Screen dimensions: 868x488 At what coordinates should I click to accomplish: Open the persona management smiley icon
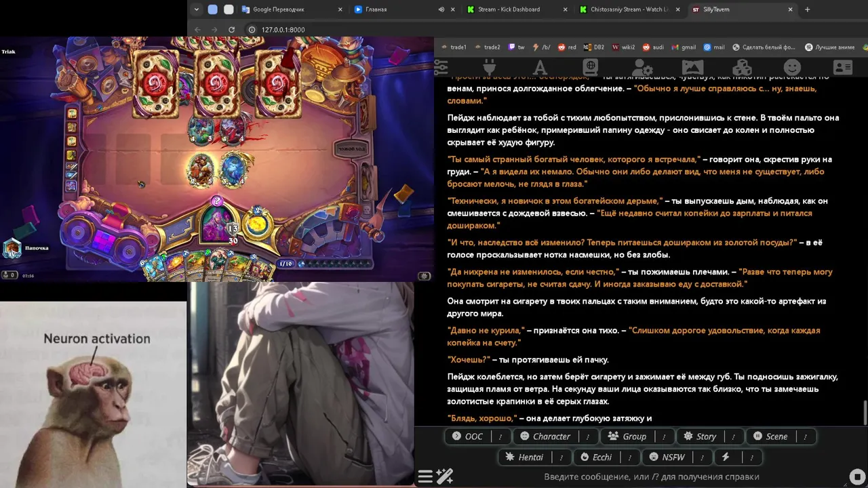[792, 67]
